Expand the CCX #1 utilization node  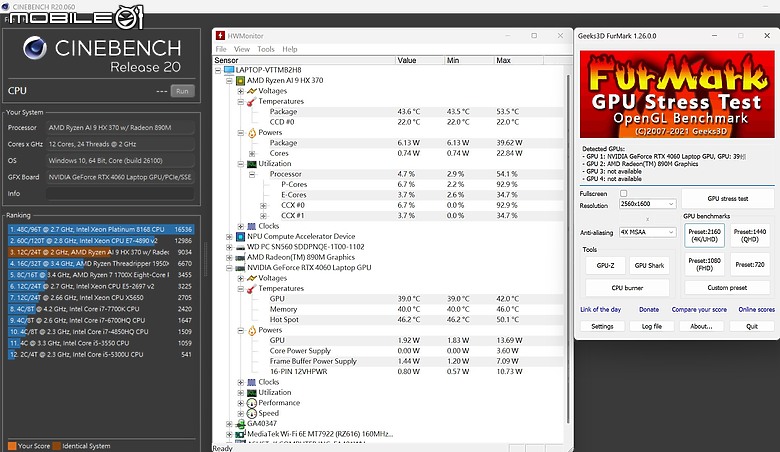pos(264,216)
